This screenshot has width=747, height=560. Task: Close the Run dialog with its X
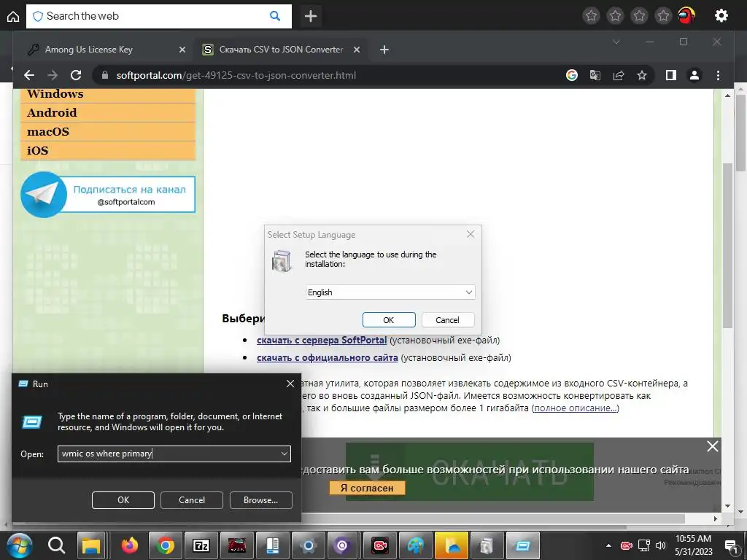coord(290,384)
